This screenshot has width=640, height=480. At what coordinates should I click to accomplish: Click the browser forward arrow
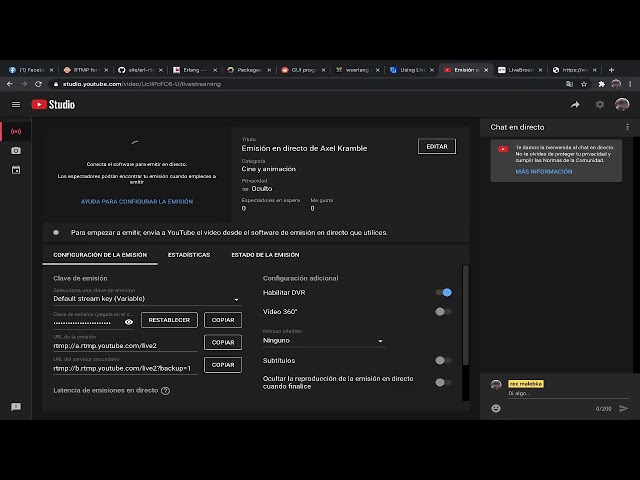[x=24, y=84]
